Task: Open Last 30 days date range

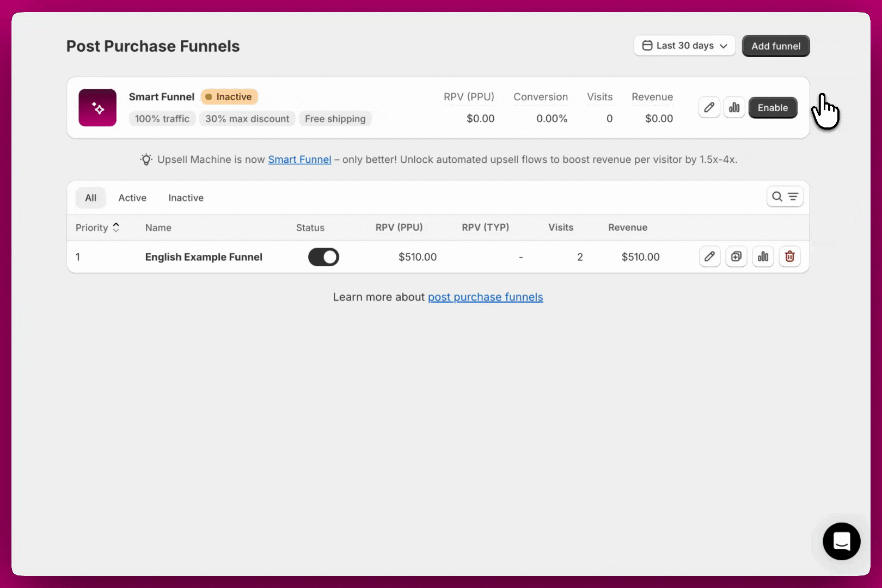Action: 684,46
